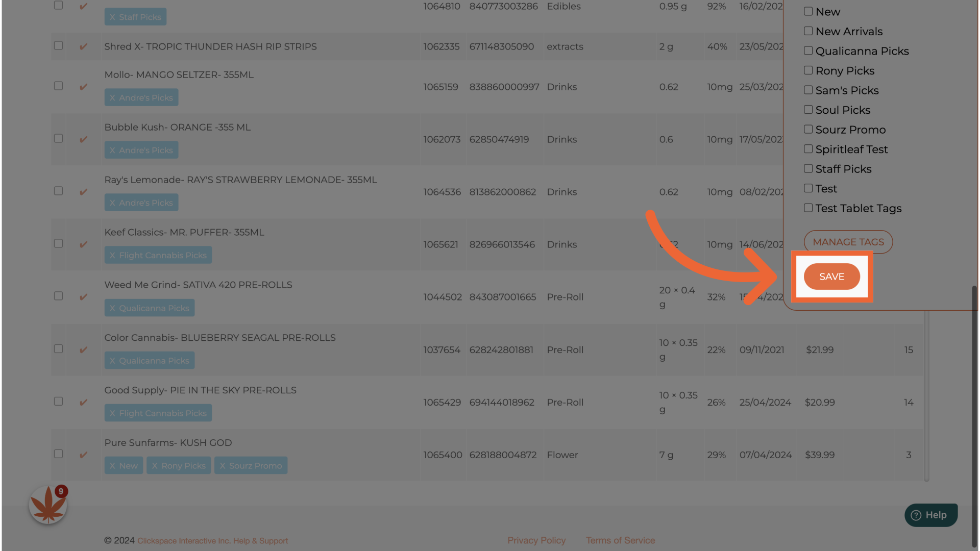Image resolution: width=980 pixels, height=551 pixels.
Task: Remove New tag from Pure Sunfarms product
Action: (x=112, y=466)
